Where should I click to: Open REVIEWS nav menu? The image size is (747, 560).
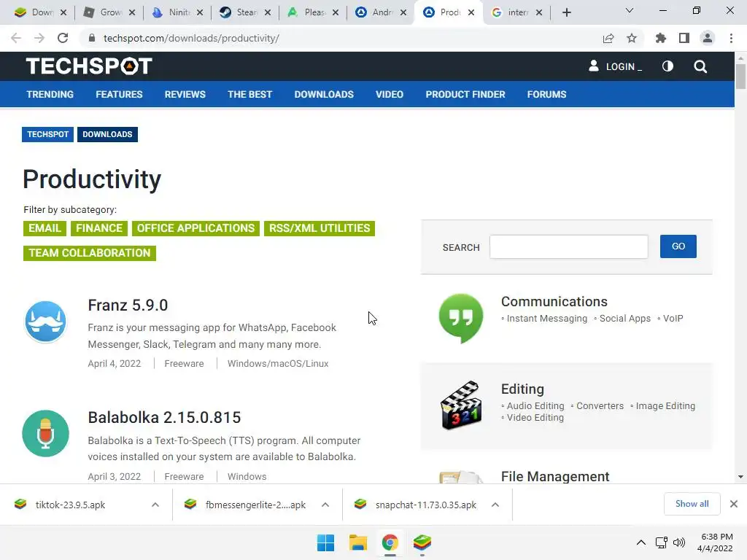coord(185,94)
